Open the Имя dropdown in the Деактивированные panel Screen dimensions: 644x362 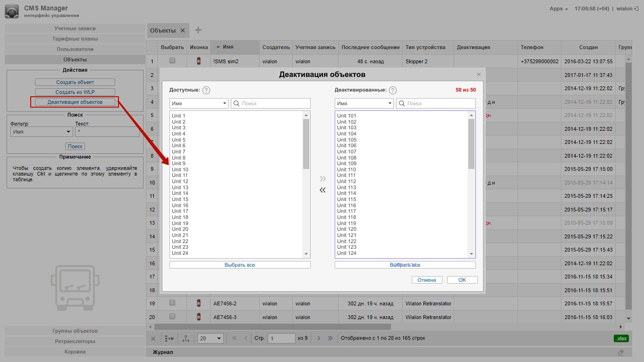tap(364, 103)
